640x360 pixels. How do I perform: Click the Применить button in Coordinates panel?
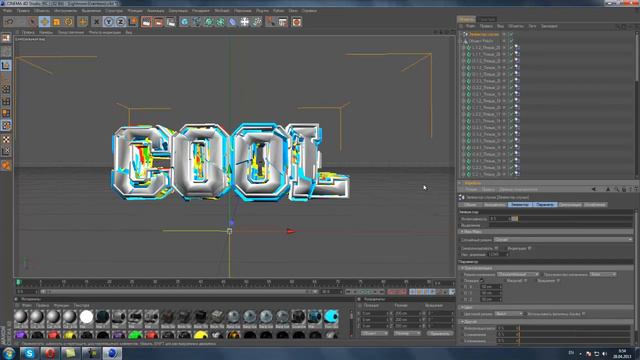[x=440, y=333]
